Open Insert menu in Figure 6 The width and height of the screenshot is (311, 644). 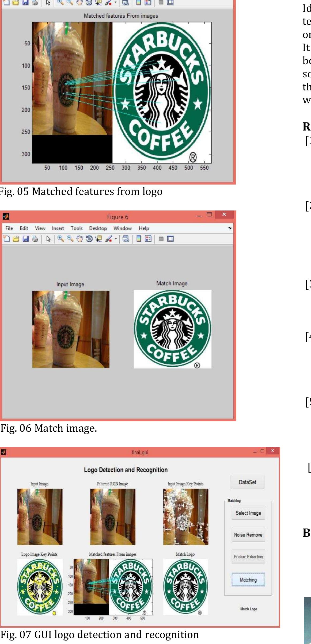[x=58, y=228]
